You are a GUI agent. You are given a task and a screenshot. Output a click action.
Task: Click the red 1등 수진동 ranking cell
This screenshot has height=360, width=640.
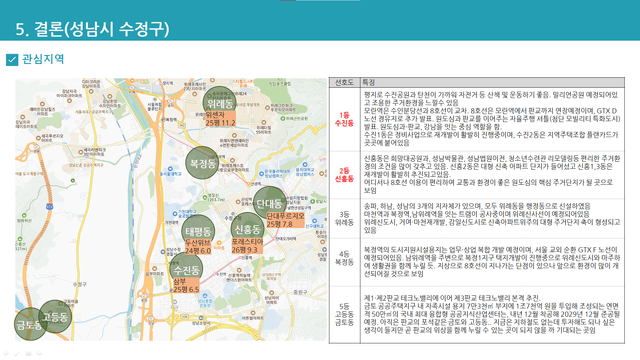(344, 119)
